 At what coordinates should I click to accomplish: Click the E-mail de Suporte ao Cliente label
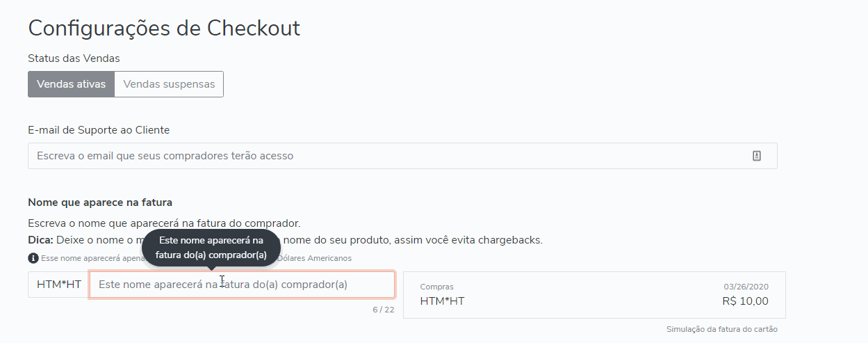point(99,130)
